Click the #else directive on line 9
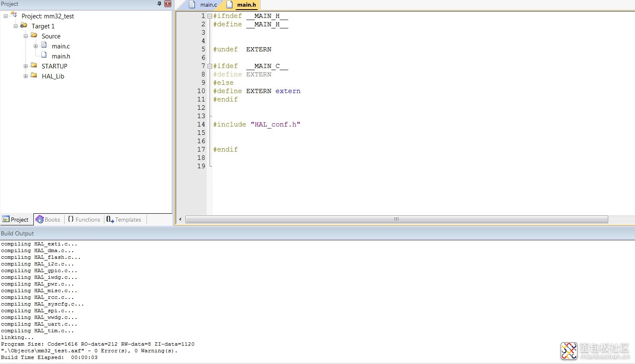 (223, 83)
